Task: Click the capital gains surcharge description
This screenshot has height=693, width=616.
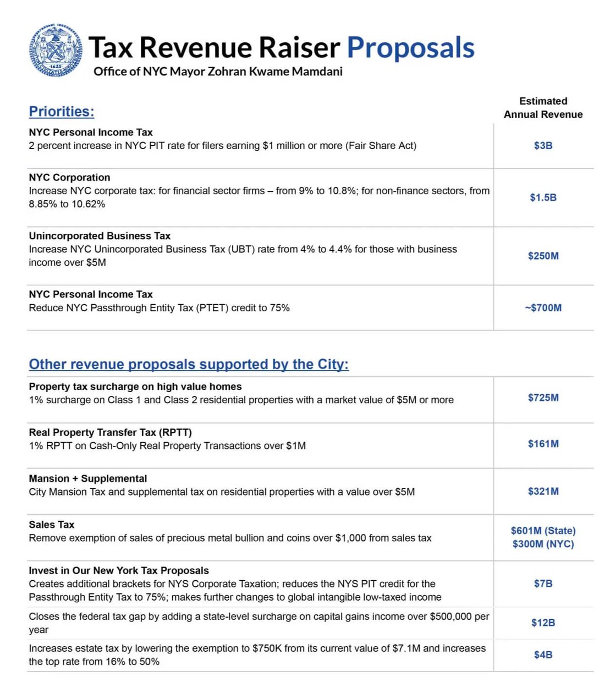Action: coord(259,623)
